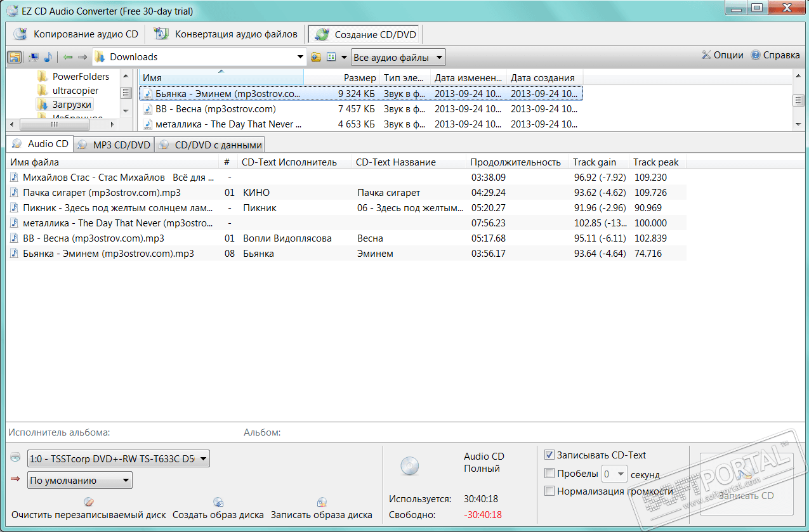Click the CD drive icon beside the drive selector
This screenshot has width=809, height=532.
click(16, 458)
